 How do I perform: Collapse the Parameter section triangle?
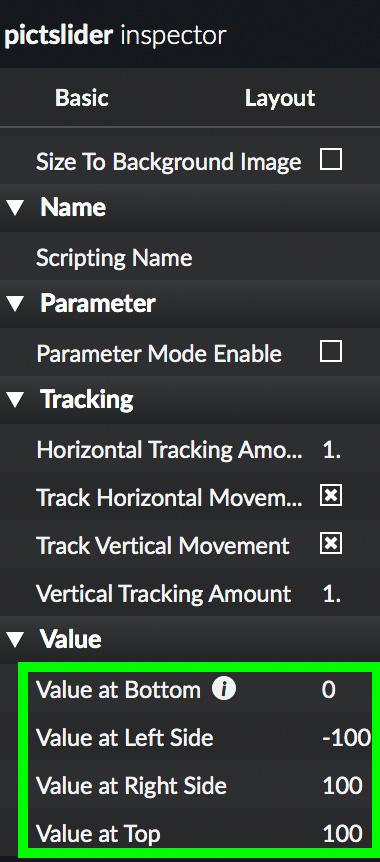point(15,304)
